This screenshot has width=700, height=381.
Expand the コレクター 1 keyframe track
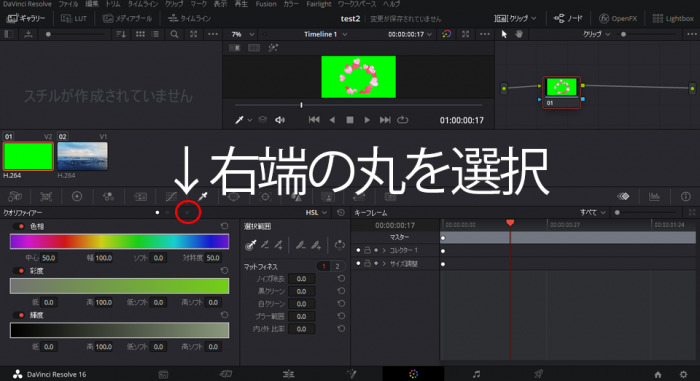click(x=384, y=250)
